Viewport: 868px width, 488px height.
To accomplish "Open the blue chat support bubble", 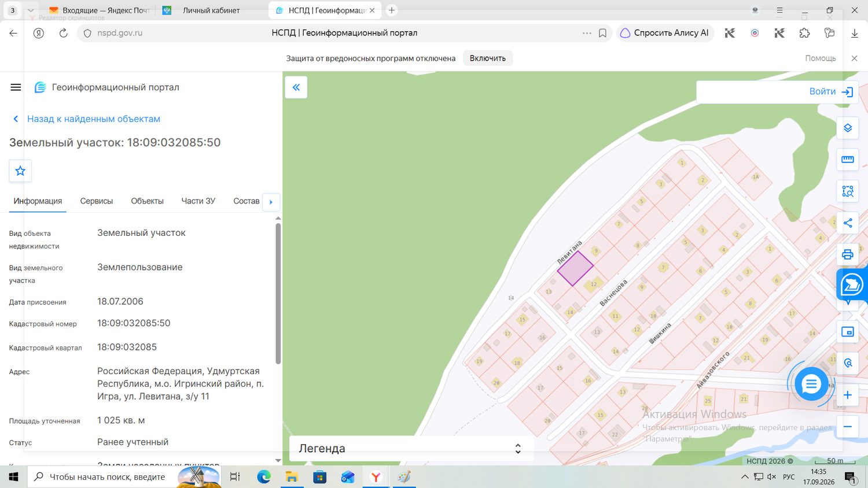I will (x=811, y=383).
